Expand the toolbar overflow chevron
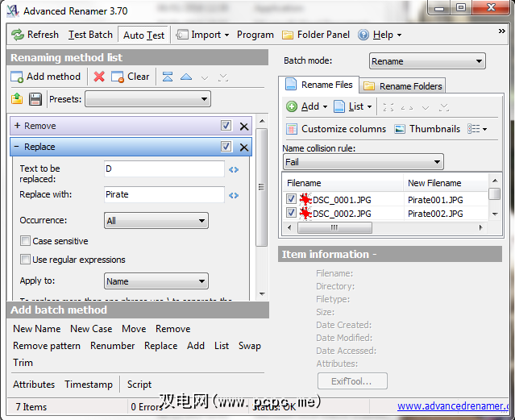The width and height of the screenshot is (515, 420). [501, 31]
